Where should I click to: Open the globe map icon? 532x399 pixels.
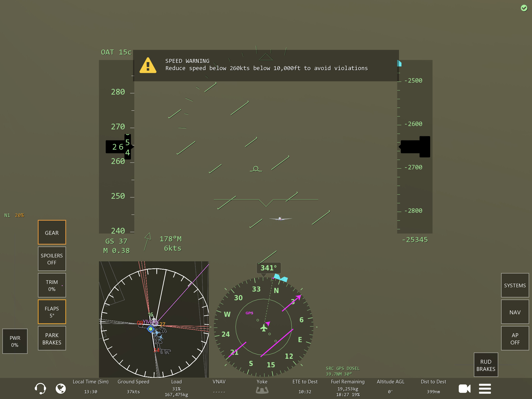tap(61, 389)
